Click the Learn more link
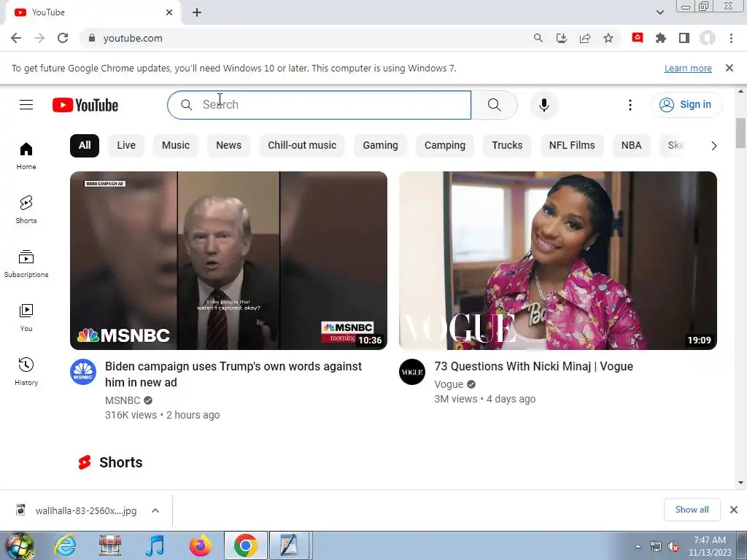747x560 pixels. [x=688, y=68]
